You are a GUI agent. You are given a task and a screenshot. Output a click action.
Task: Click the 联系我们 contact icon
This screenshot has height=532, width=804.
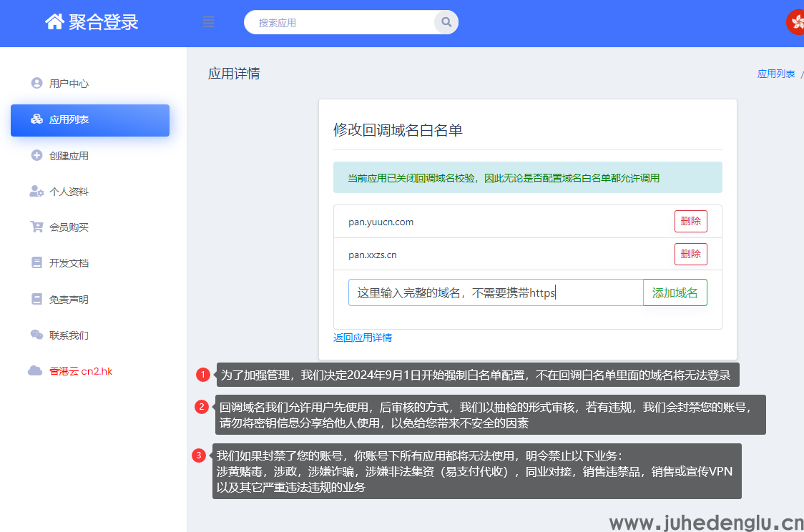(36, 335)
